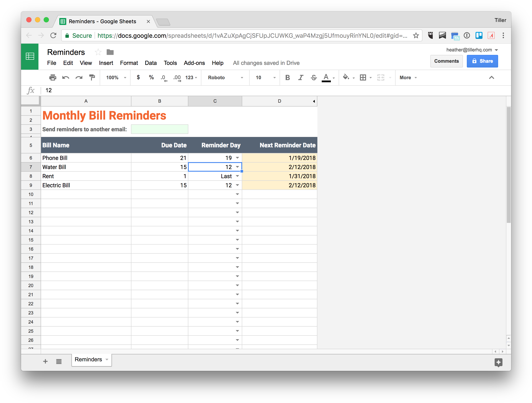
Task: Click the vertical scrollbar thumb
Action: pos(508,165)
